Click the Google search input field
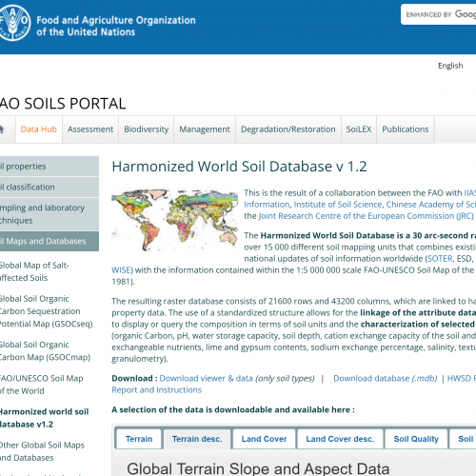The image size is (476, 476). [x=438, y=14]
